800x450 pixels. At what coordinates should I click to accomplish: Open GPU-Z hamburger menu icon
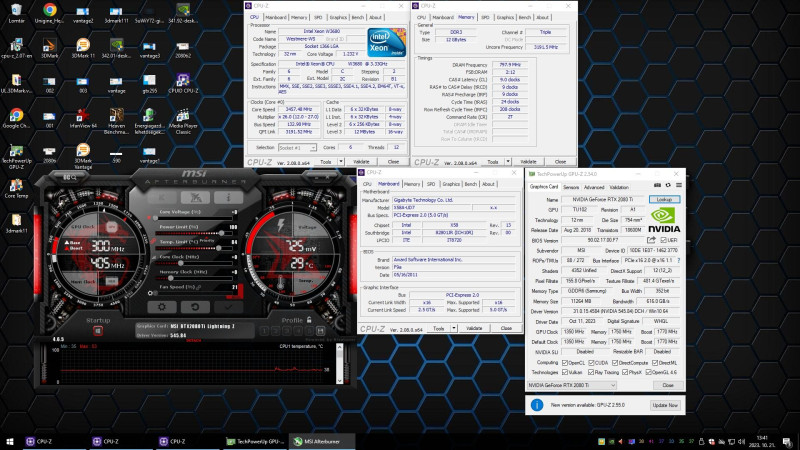(679, 185)
